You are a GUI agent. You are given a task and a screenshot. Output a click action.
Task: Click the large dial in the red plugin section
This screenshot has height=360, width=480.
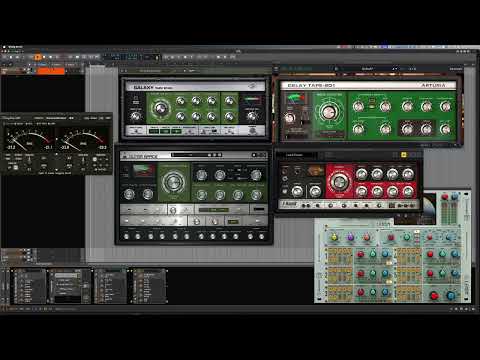[x=339, y=182]
